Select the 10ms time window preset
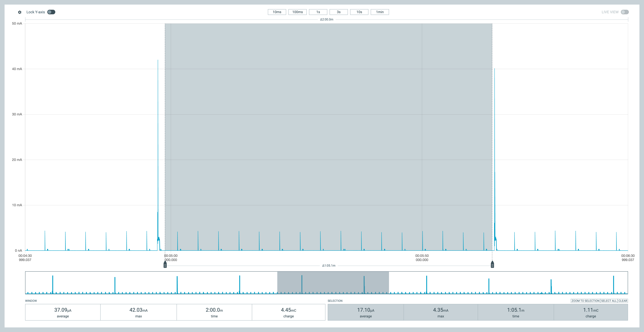The height and width of the screenshot is (332, 644). pyautogui.click(x=277, y=12)
